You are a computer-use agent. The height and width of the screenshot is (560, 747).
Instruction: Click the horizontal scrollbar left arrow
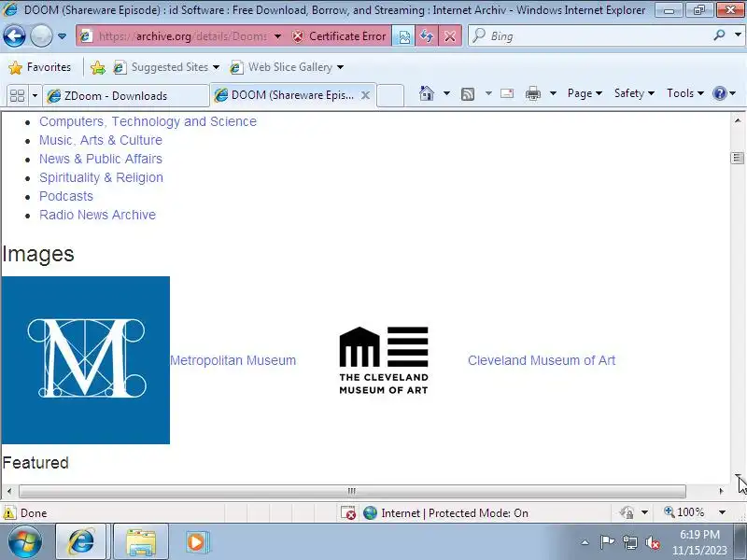click(9, 491)
